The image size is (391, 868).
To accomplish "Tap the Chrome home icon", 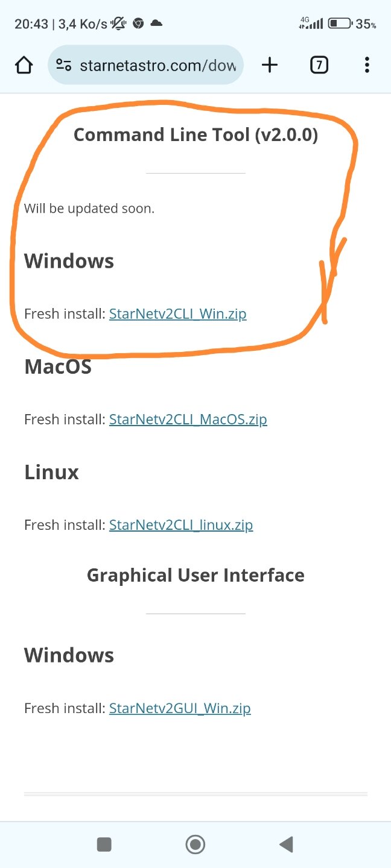I will click(24, 65).
